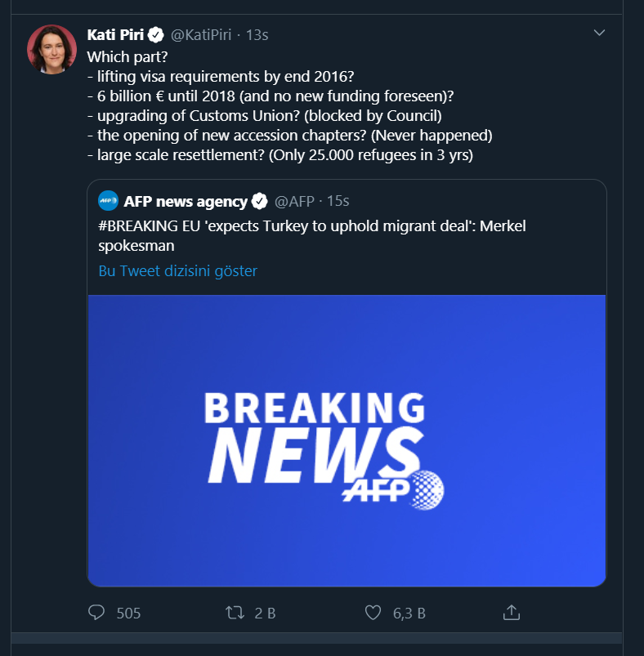The height and width of the screenshot is (656, 644).
Task: Click the verified badge beside Kati Piri
Action: pos(156,34)
